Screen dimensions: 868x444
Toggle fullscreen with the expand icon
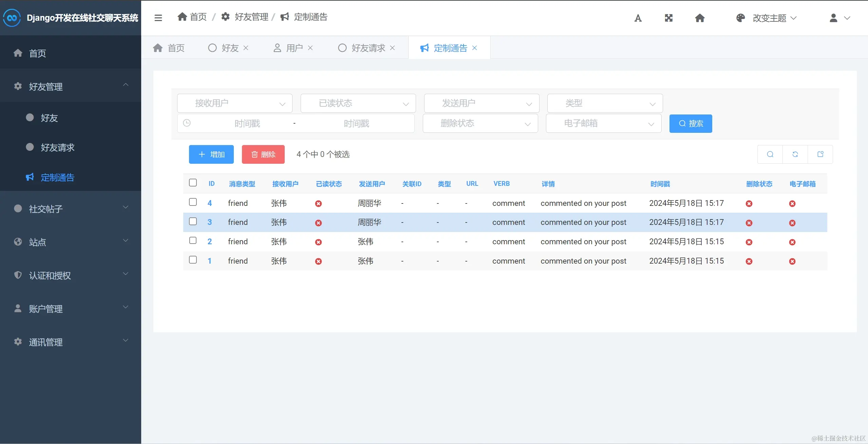pos(668,18)
